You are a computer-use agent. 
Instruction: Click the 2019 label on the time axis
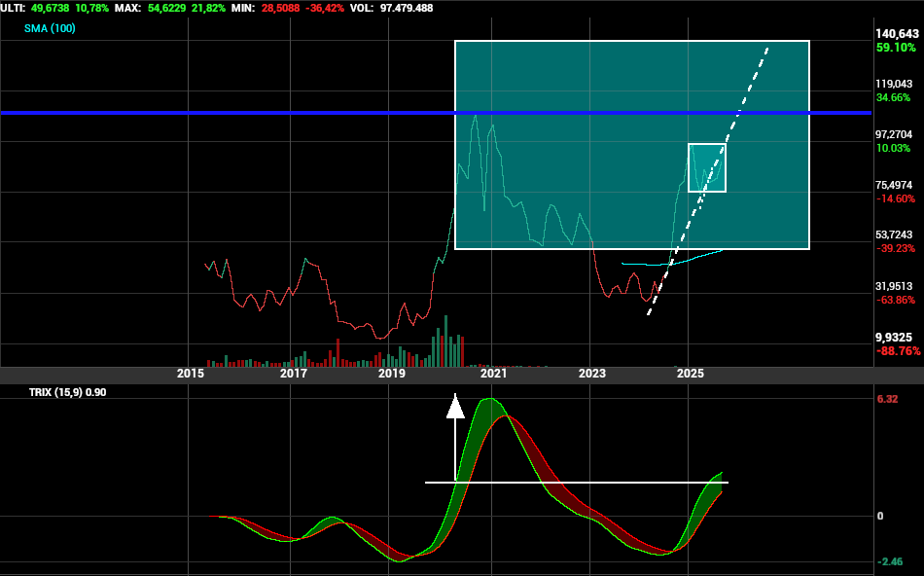[392, 374]
